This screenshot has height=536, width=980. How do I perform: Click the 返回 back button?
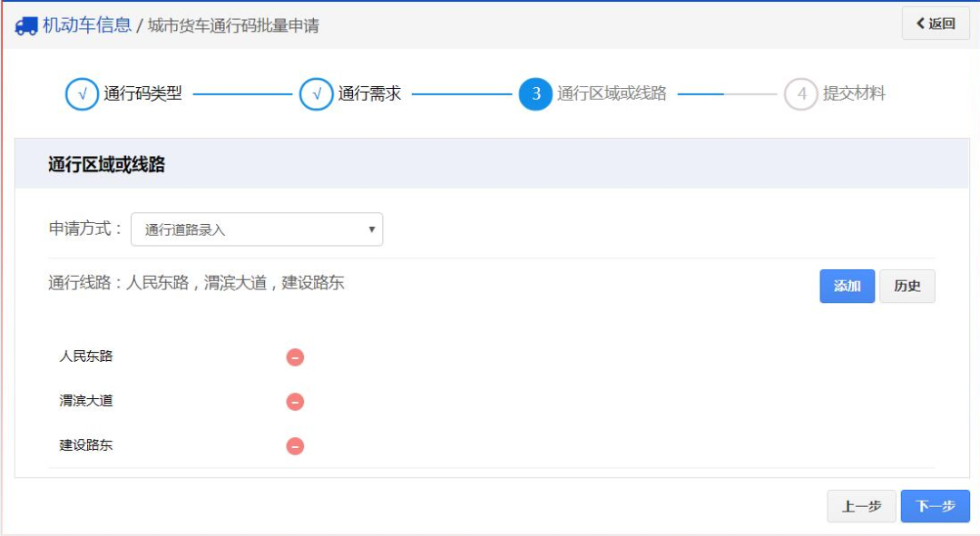point(936,24)
